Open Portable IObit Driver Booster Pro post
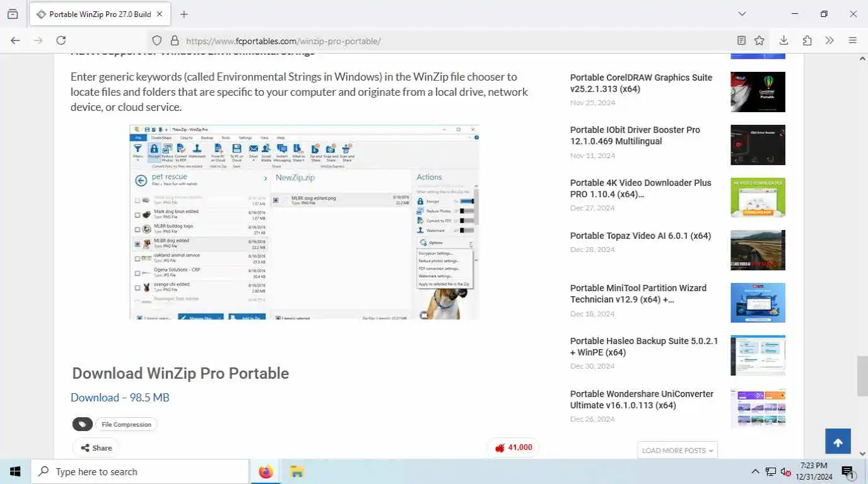This screenshot has height=484, width=868. (635, 135)
